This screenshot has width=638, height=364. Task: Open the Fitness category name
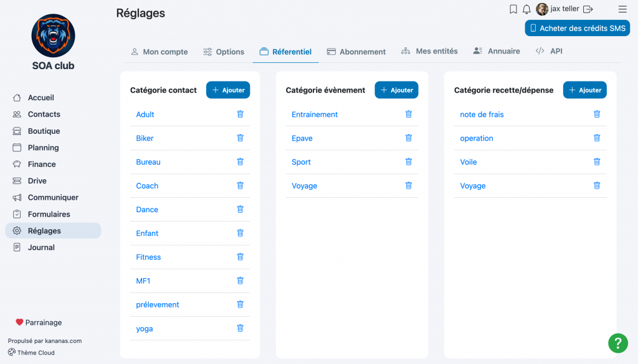tap(148, 257)
